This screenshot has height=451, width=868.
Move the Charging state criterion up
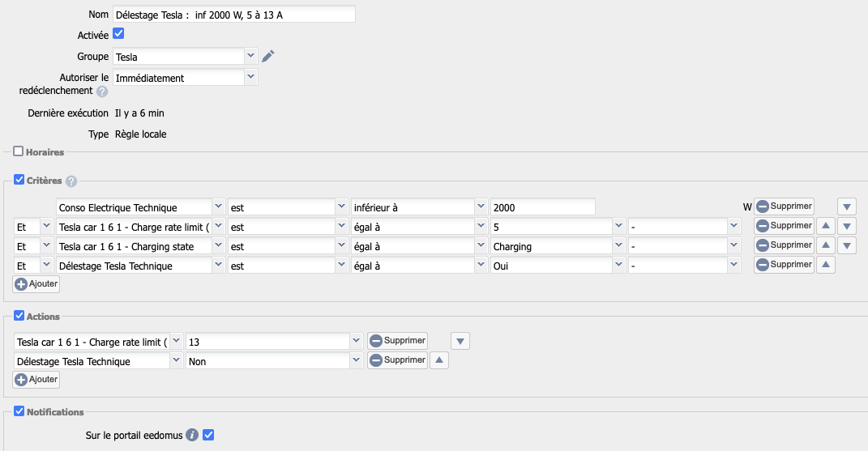825,245
